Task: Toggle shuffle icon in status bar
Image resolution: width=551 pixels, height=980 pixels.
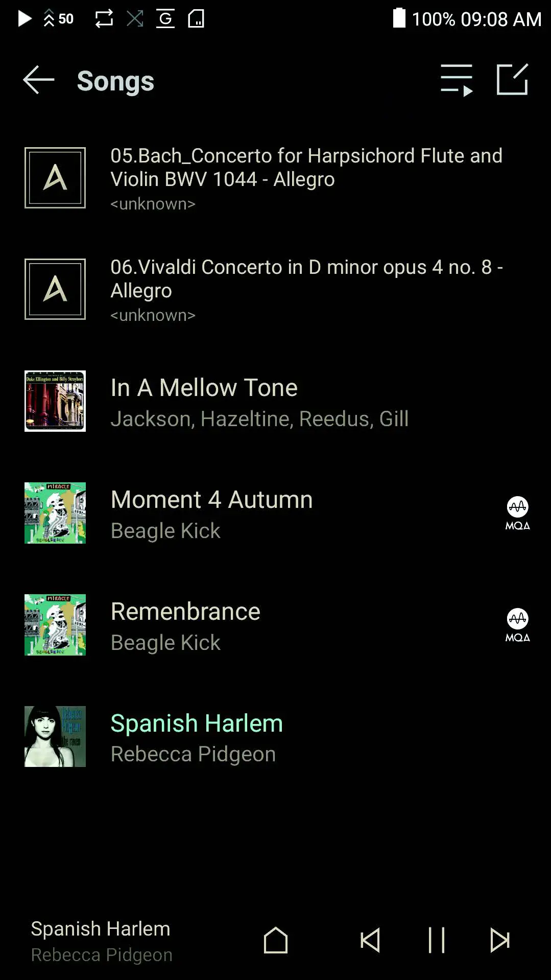Action: point(135,19)
